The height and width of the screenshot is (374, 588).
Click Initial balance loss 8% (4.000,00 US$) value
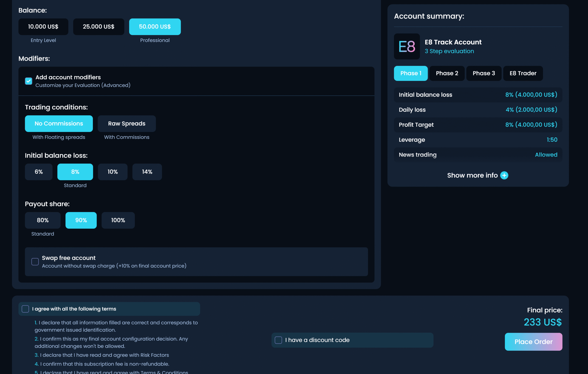coord(531,95)
